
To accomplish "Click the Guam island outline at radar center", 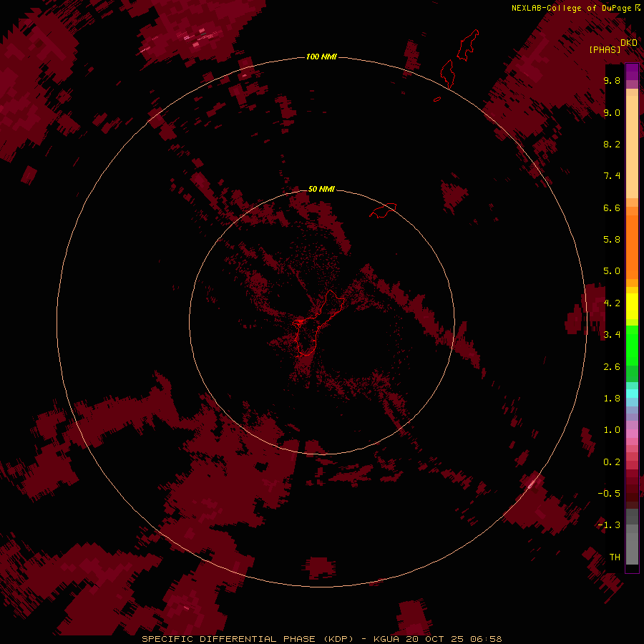I will click(x=318, y=323).
